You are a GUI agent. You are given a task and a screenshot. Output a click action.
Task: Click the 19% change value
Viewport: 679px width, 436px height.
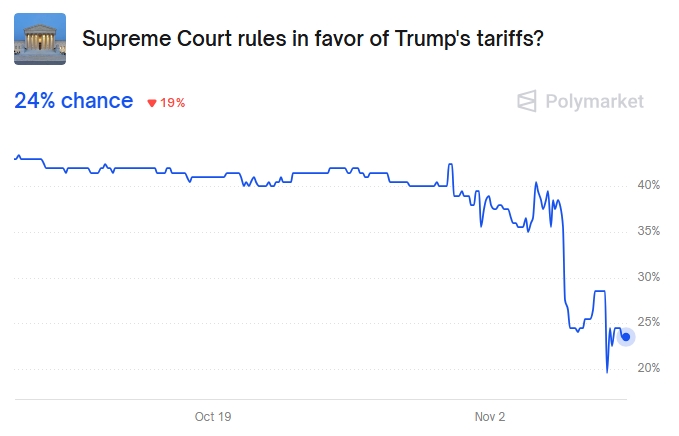click(173, 103)
